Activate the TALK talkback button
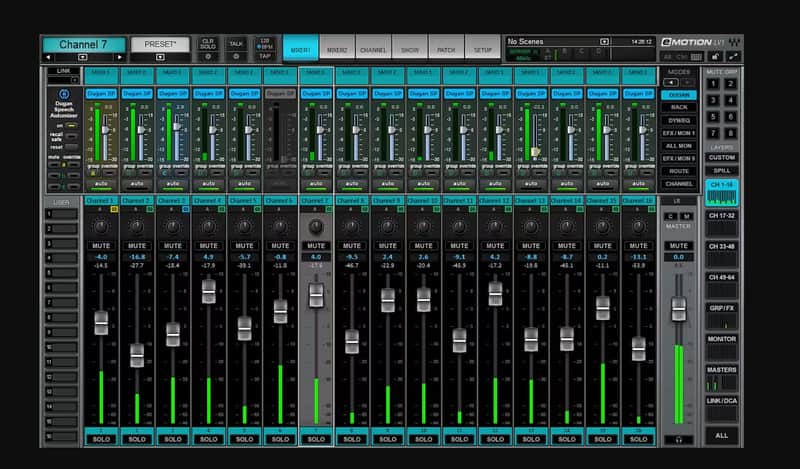 tap(236, 44)
